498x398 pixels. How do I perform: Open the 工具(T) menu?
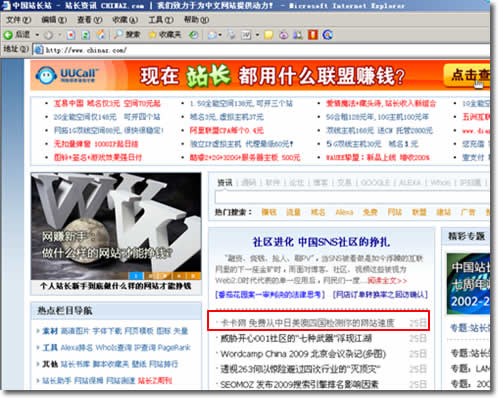161,20
